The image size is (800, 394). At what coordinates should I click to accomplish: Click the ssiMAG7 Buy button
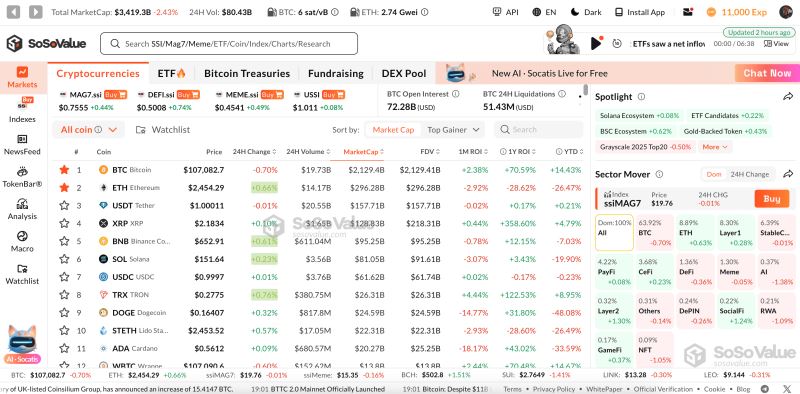tap(771, 199)
